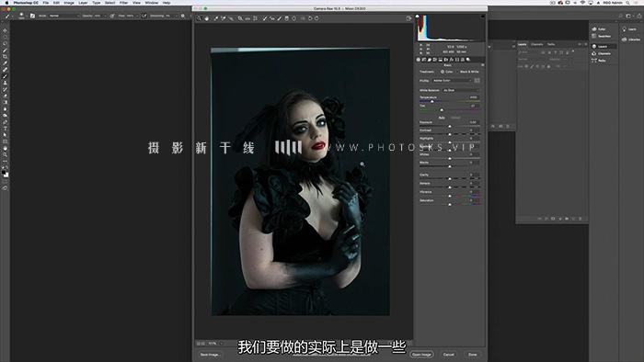
Task: Open the Profile dropdown showing Adobe Color
Action: click(452, 80)
